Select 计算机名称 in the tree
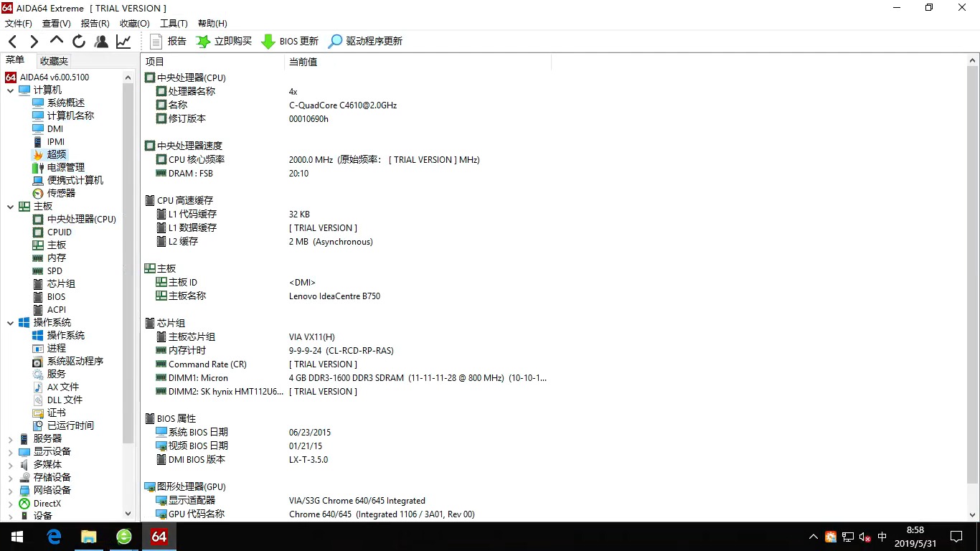 coord(63,116)
